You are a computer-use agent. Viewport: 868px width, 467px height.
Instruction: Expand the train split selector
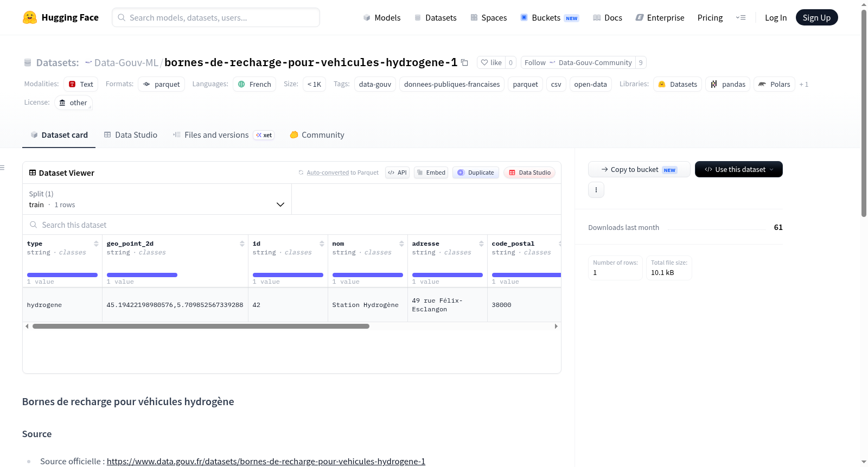[157, 199]
